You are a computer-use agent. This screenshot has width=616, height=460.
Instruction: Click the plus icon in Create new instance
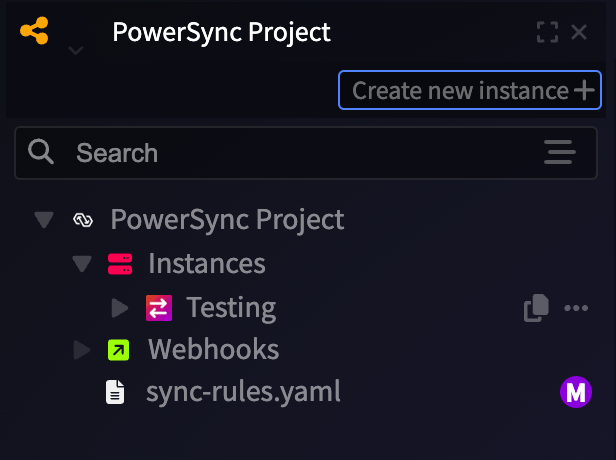584,90
